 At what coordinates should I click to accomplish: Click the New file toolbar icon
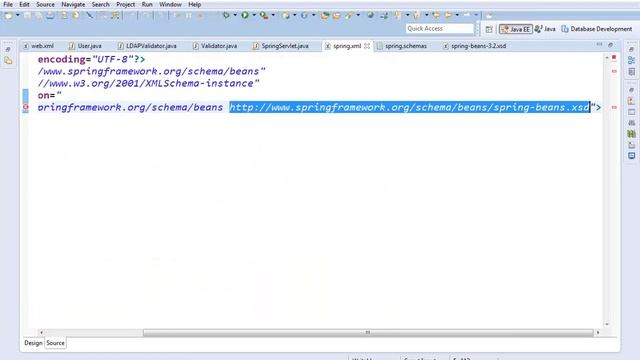point(8,16)
